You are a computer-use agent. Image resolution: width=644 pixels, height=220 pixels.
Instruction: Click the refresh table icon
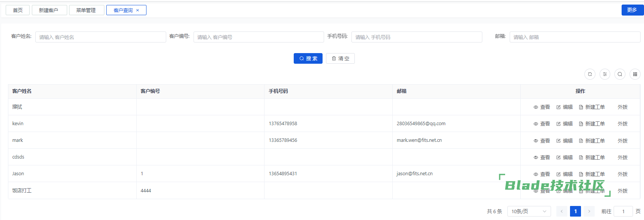[590, 74]
